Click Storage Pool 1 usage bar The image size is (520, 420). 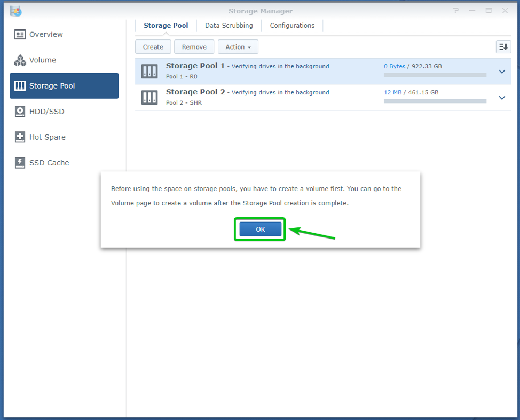[x=435, y=75]
